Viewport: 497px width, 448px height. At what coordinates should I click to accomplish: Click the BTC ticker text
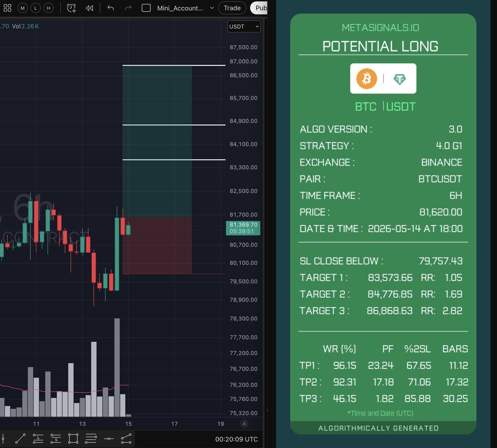coord(366,107)
